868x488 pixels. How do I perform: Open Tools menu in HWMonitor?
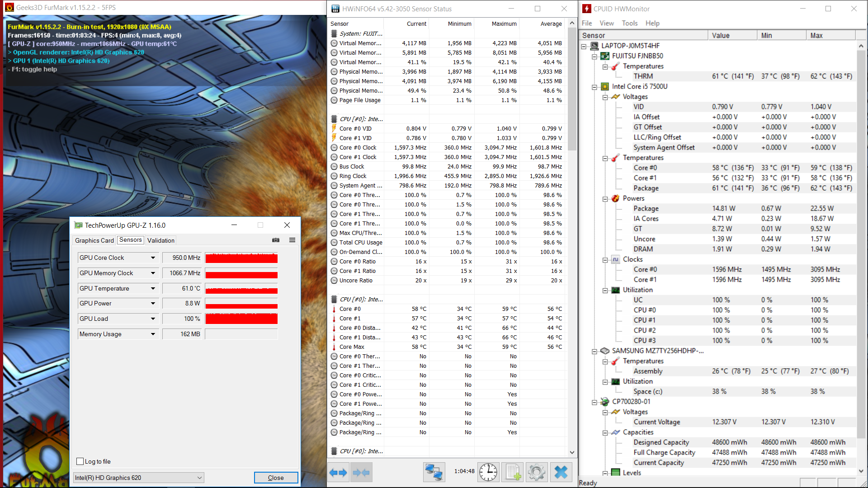630,23
